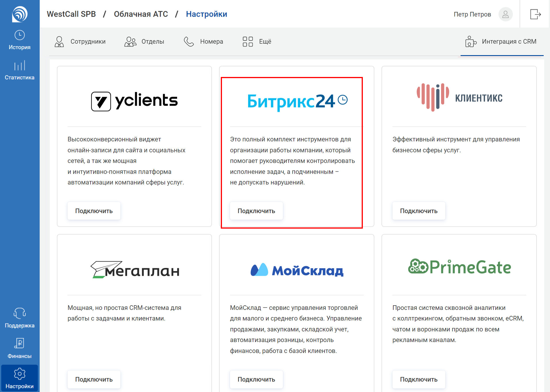
Task: Open the Статистика bar chart icon
Action: [x=20, y=65]
